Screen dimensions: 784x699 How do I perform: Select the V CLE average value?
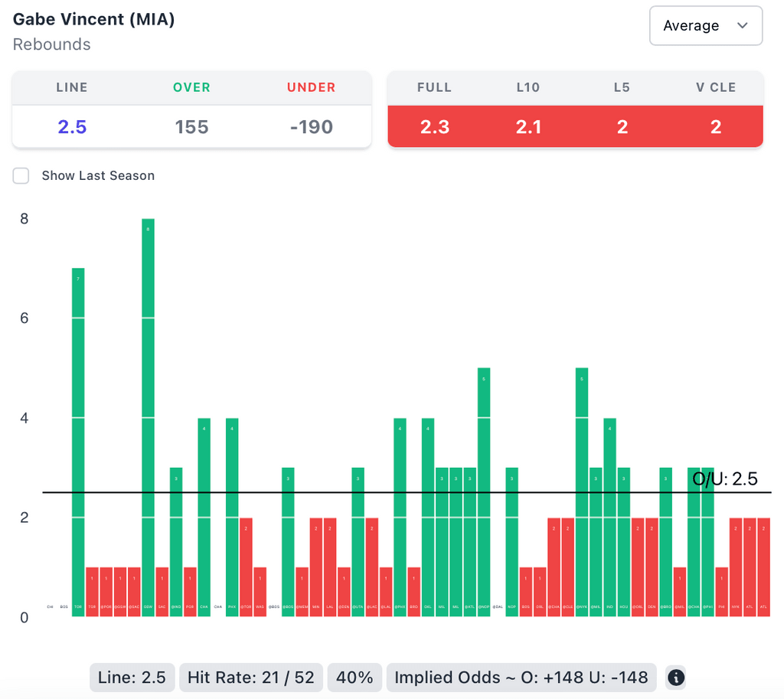[x=716, y=127]
